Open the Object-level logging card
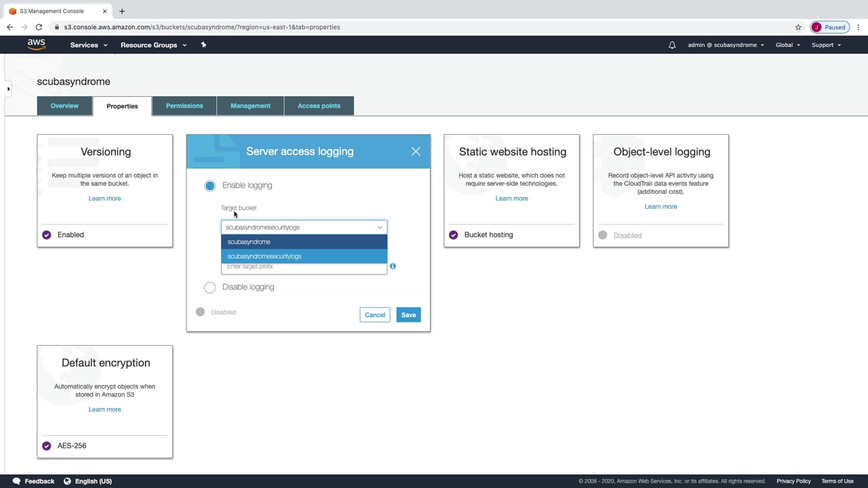The height and width of the screenshot is (488, 868). (661, 191)
